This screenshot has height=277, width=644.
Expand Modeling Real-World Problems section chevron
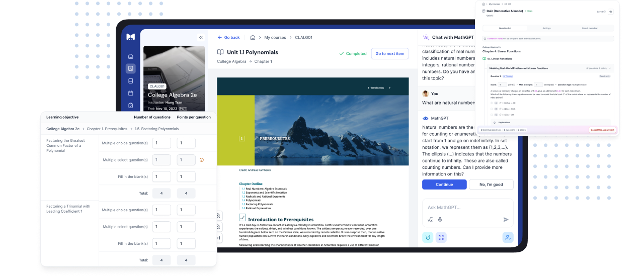click(610, 68)
